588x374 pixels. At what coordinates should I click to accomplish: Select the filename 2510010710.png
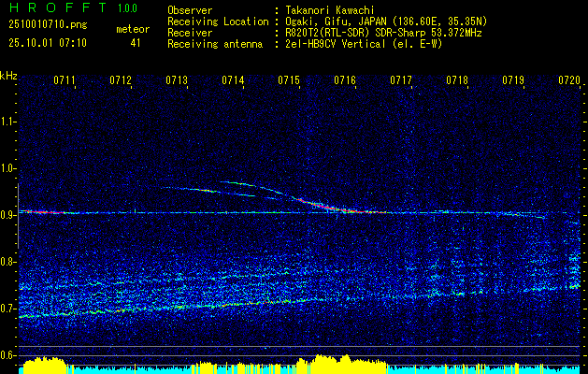tap(48, 24)
